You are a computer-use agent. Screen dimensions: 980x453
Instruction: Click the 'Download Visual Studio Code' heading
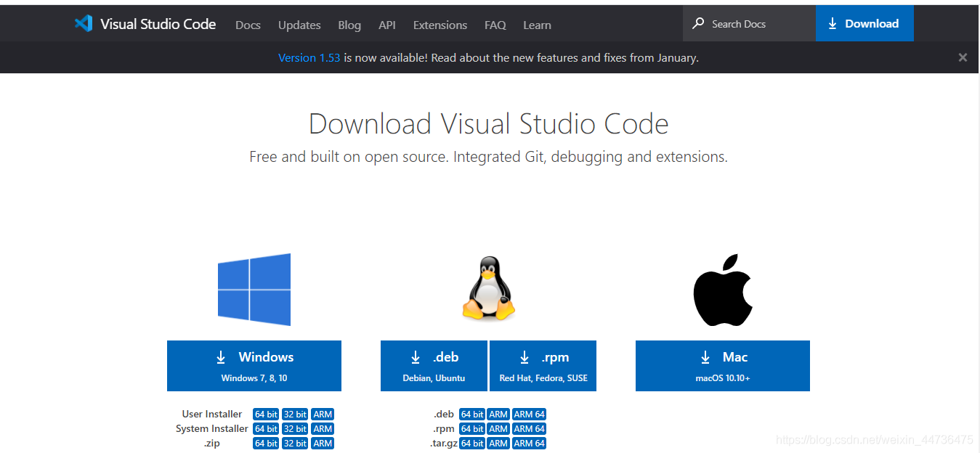[489, 124]
